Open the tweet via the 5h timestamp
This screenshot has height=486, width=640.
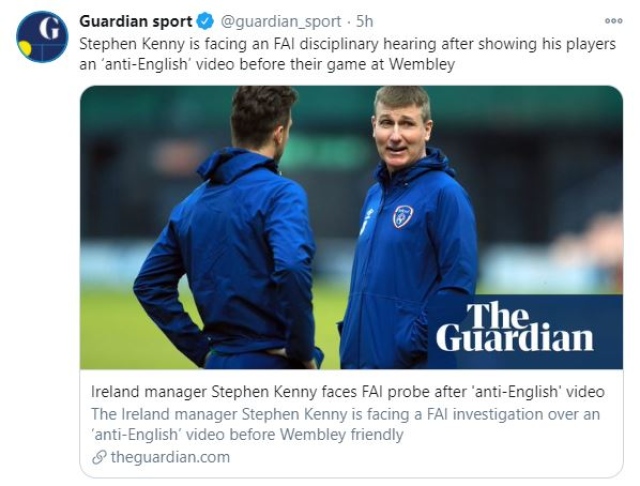click(366, 21)
